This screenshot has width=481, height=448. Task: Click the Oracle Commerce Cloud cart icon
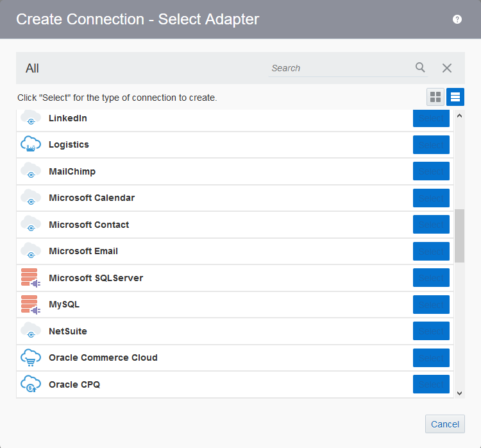[x=31, y=358]
